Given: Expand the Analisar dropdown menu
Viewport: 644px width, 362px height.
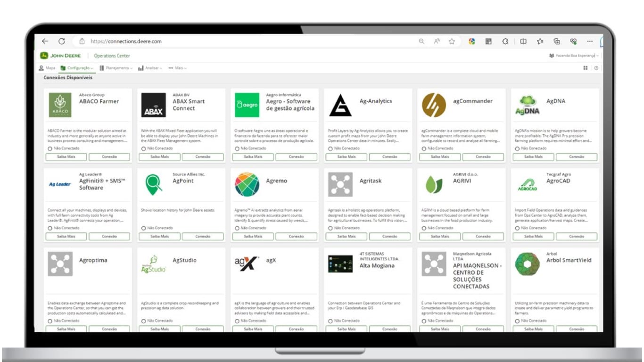Looking at the screenshot, I should pos(150,68).
